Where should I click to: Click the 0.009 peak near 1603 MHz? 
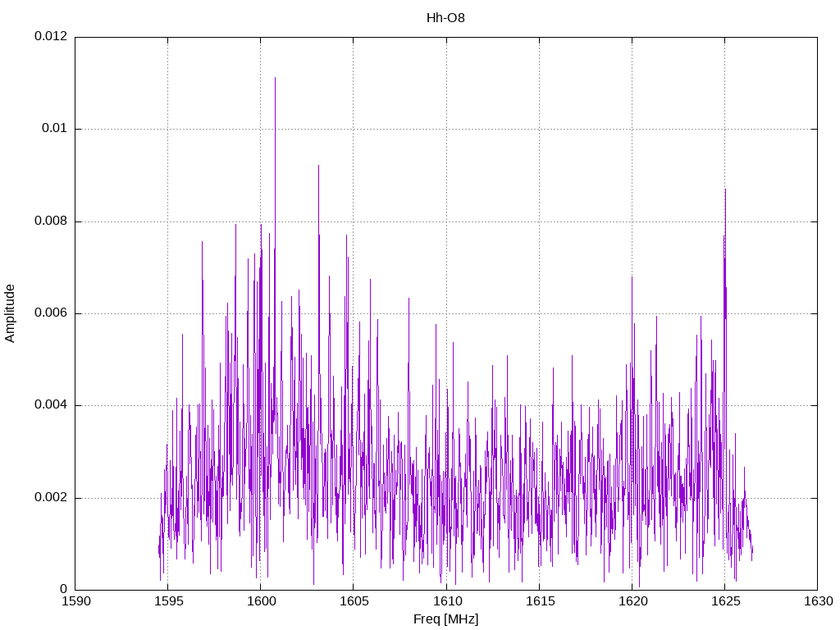(319, 167)
